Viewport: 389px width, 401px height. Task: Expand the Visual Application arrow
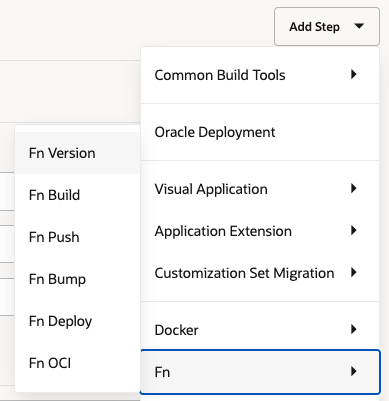(354, 188)
